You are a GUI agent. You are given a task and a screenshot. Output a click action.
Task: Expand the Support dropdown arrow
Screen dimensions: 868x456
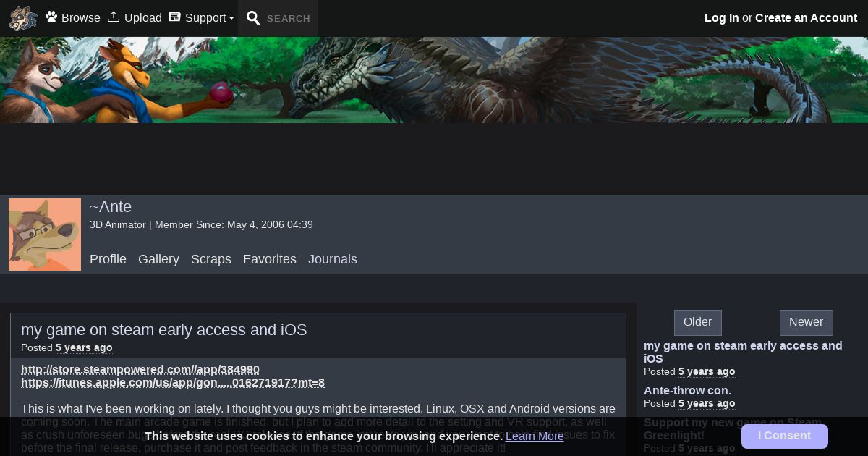[231, 19]
